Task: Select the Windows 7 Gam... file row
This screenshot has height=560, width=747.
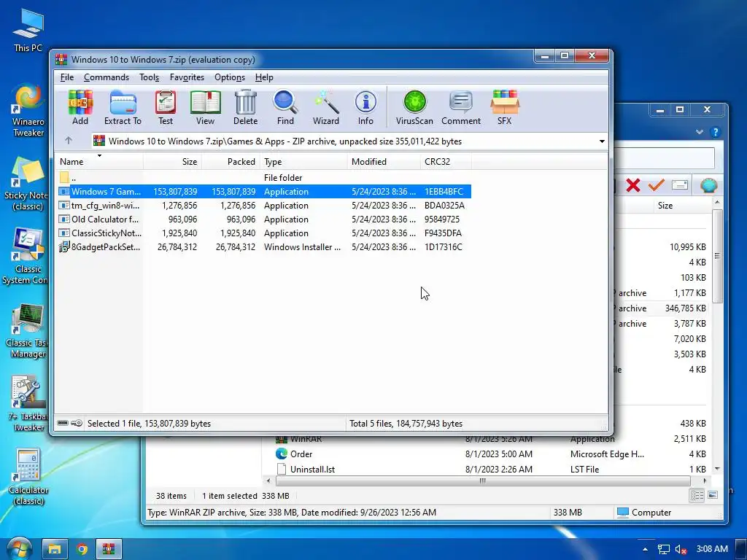Action: pyautogui.click(x=264, y=192)
